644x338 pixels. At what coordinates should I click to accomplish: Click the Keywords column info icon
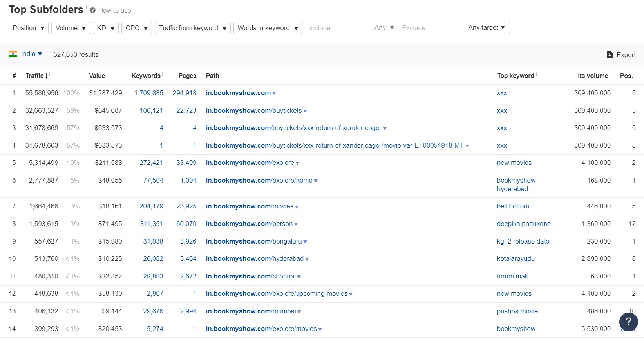(x=163, y=74)
